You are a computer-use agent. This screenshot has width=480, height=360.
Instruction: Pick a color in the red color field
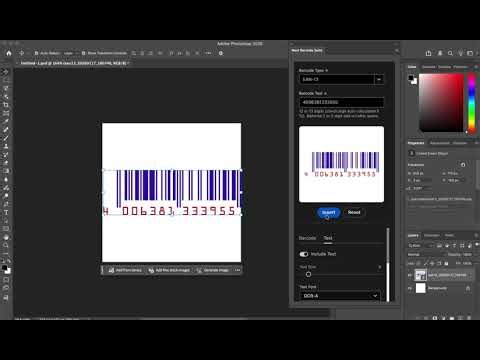coord(441,103)
